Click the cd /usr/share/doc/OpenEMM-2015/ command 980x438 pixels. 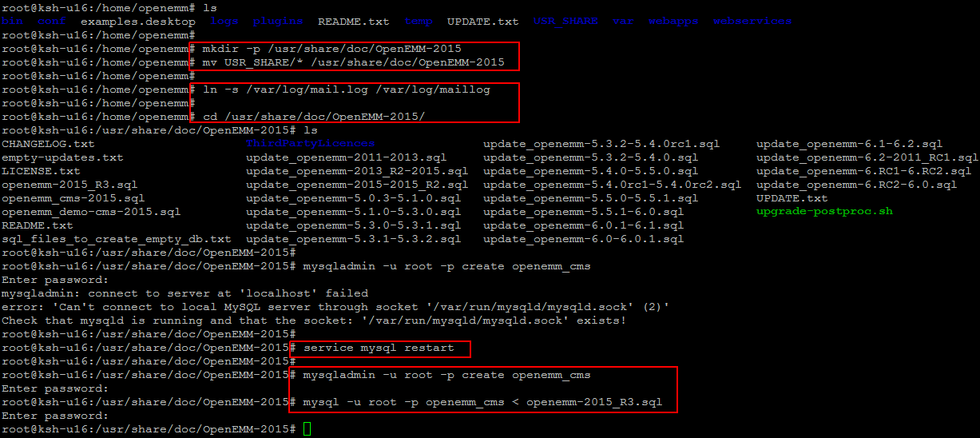tap(314, 117)
